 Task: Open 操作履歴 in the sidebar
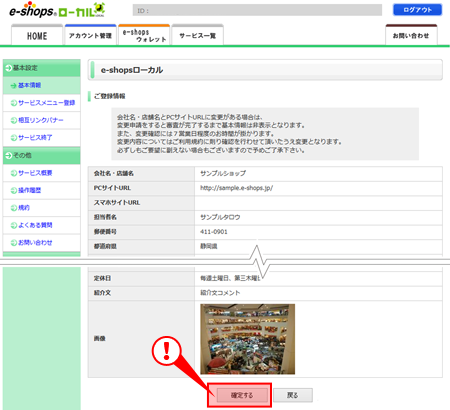pos(29,190)
